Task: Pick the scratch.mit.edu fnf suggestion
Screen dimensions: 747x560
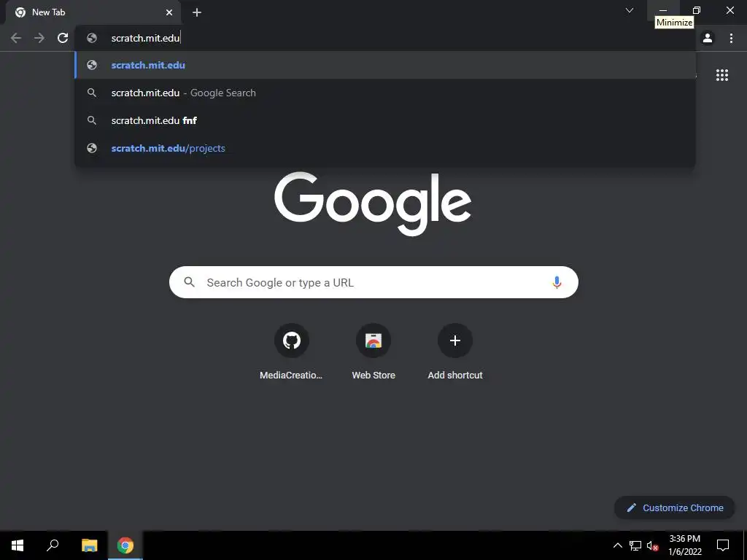Action: click(385, 120)
